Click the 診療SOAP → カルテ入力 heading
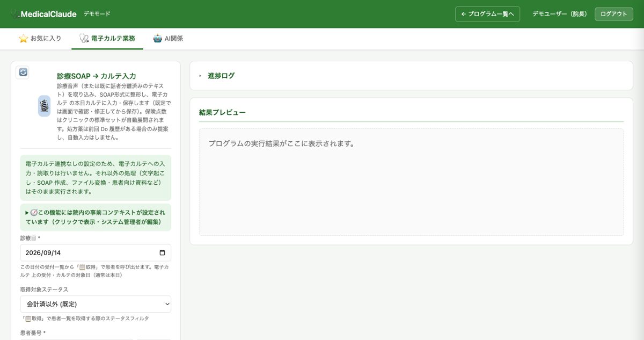644x340 pixels. (x=97, y=76)
